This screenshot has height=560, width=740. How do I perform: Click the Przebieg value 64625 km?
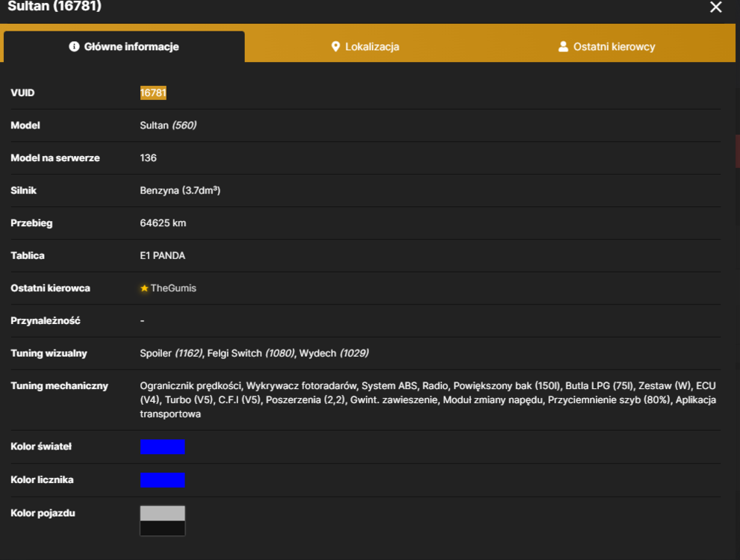(163, 223)
